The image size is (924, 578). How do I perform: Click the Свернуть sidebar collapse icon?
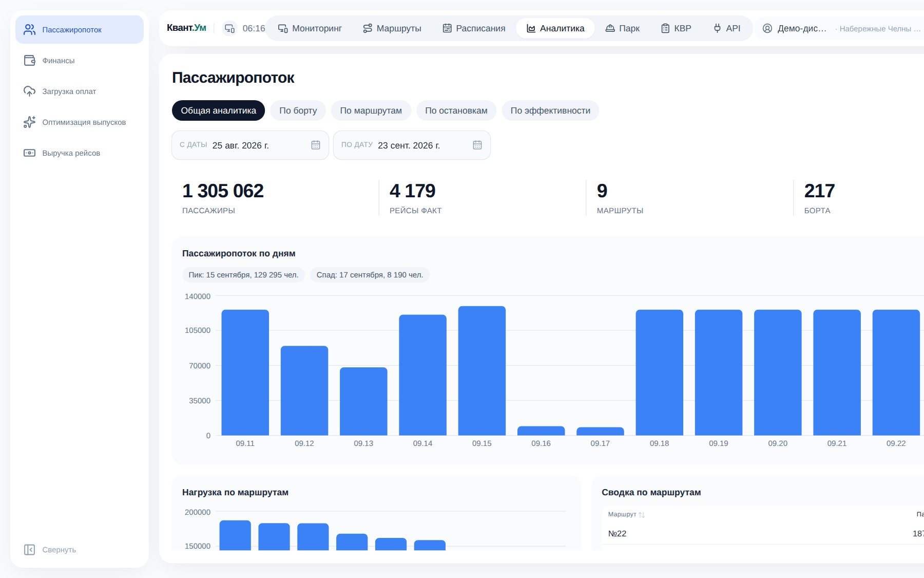(x=30, y=550)
